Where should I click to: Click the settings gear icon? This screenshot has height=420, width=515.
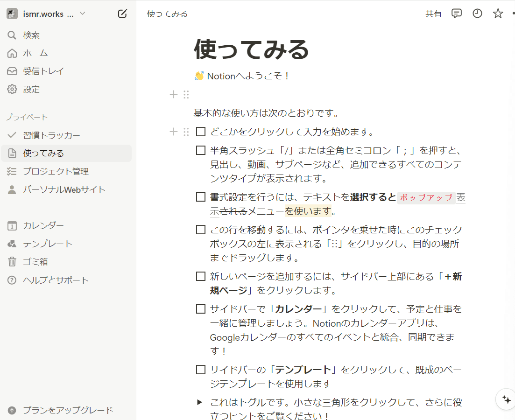click(12, 89)
